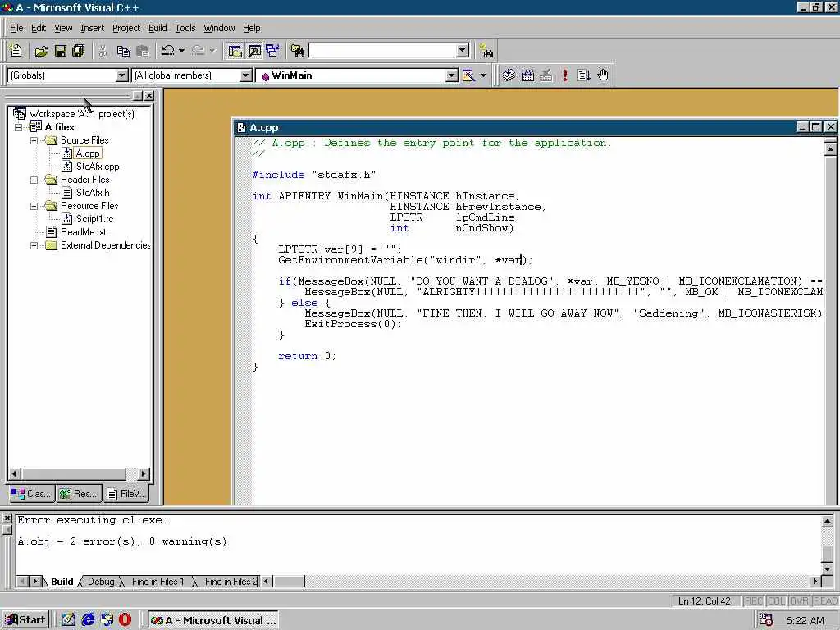The image size is (840, 630).
Task: Open the Insert menu
Action: pyautogui.click(x=92, y=28)
